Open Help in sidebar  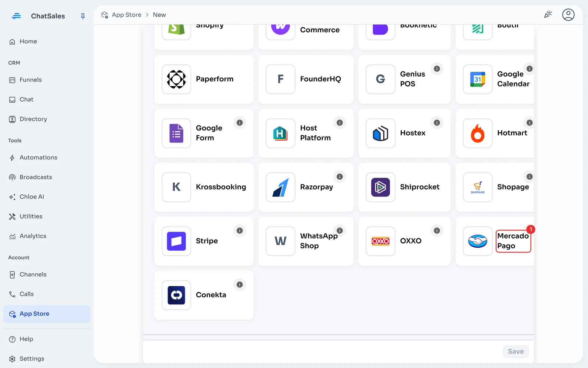click(x=47, y=339)
